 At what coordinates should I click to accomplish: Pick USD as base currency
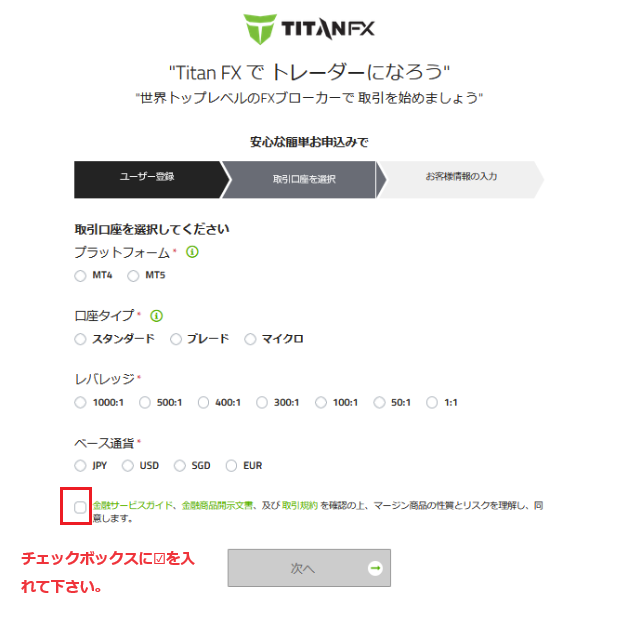coord(128,465)
